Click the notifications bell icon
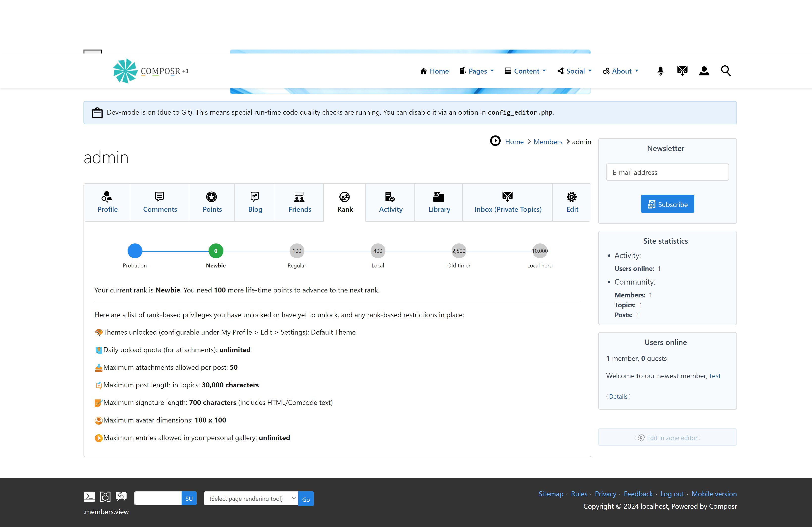 [660, 71]
